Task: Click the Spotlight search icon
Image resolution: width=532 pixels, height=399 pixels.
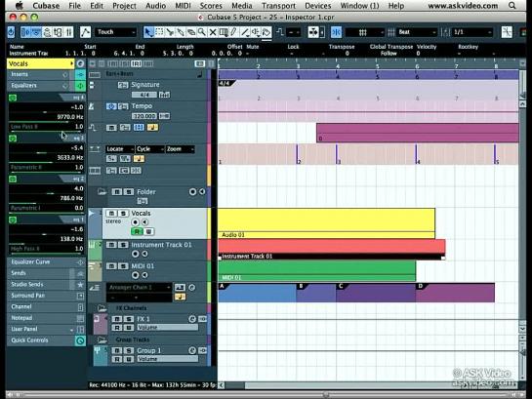Action: click(x=512, y=6)
